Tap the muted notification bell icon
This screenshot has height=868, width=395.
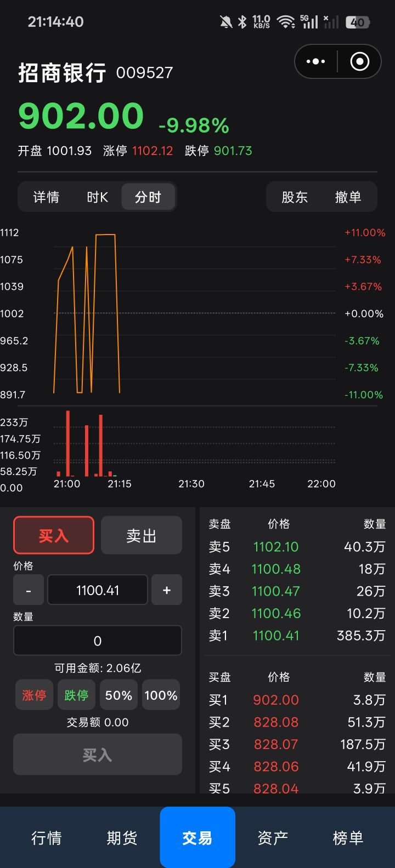tap(225, 22)
